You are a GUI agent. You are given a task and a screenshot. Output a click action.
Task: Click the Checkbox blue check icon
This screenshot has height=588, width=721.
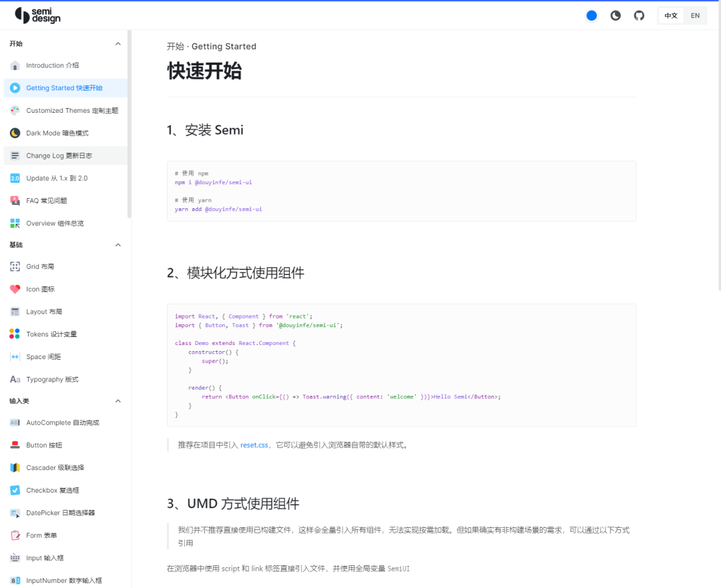[15, 490]
